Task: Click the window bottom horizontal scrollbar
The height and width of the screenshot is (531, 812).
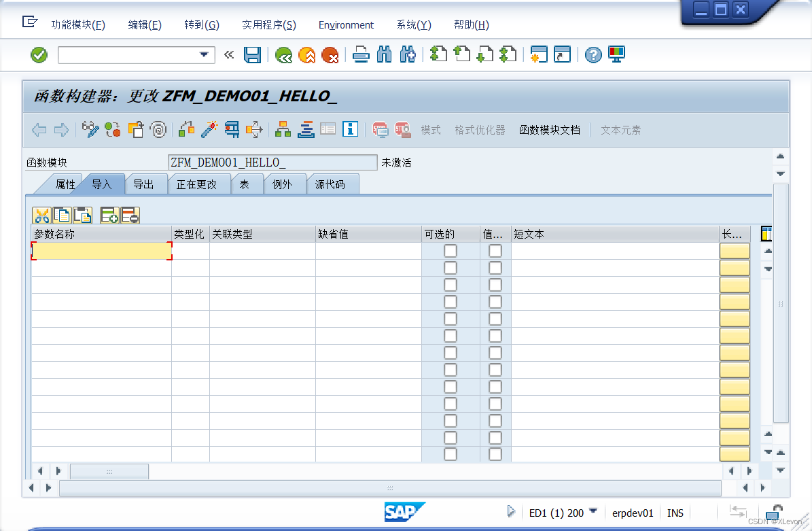Action: 390,488
